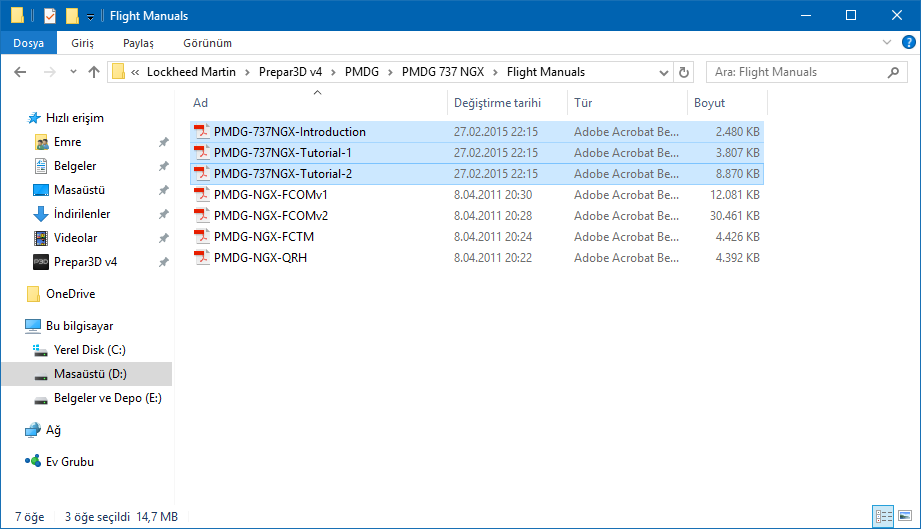Sort files by the Boyut column
This screenshot has width=921, height=529.
727,103
